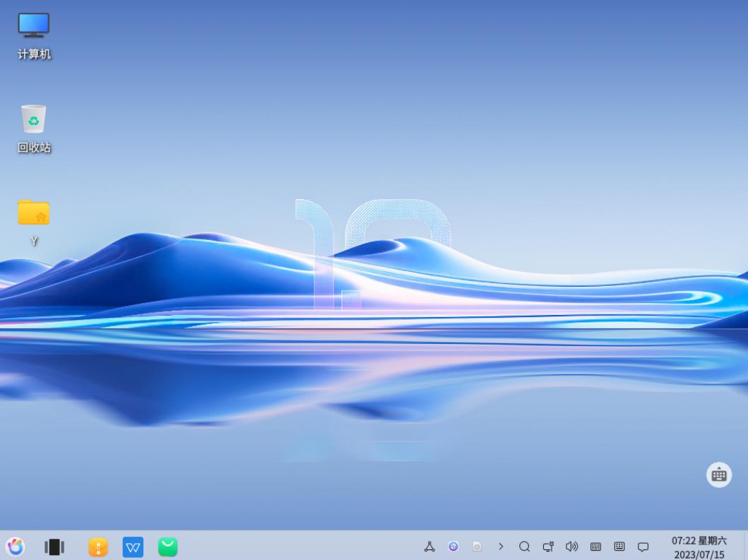748x560 pixels.
Task: Open the multitasking view in taskbar
Action: (x=54, y=547)
